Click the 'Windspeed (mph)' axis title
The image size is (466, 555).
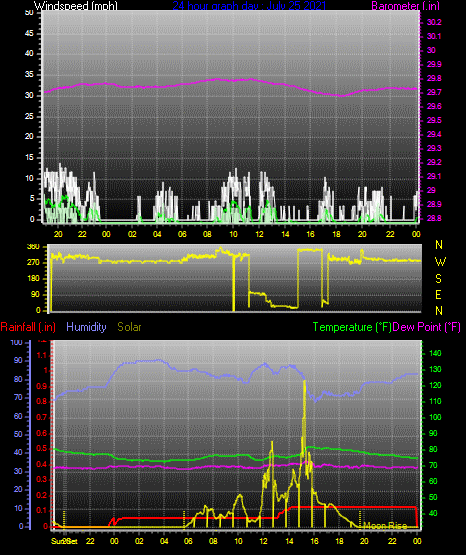pos(76,6)
